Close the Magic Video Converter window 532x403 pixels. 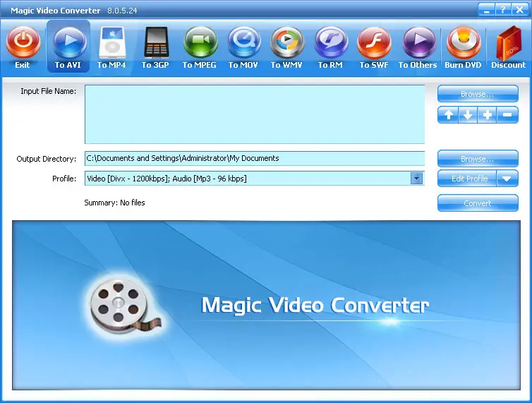pyautogui.click(x=519, y=10)
